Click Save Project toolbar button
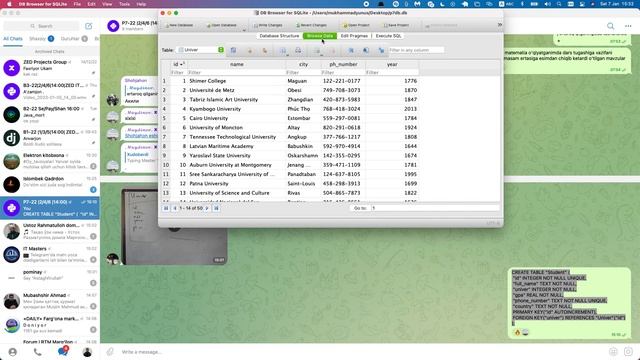The width and height of the screenshot is (640, 360). point(396,25)
